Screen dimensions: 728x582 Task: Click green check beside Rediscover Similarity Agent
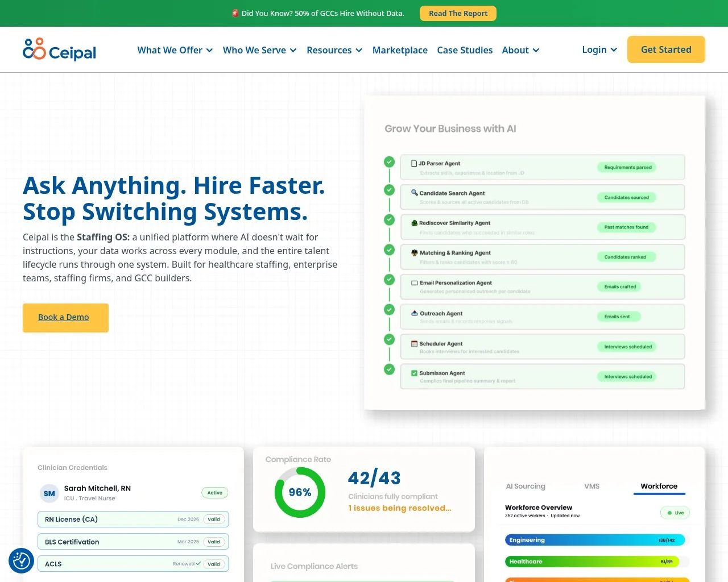coord(389,219)
